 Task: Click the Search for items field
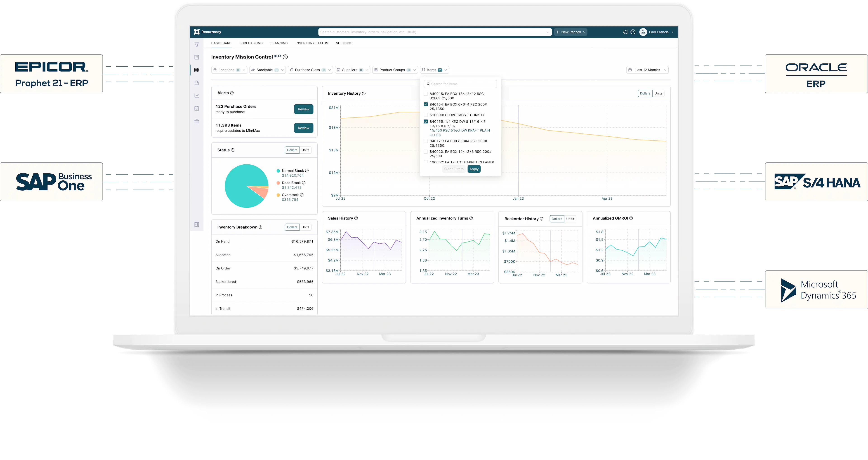[460, 84]
